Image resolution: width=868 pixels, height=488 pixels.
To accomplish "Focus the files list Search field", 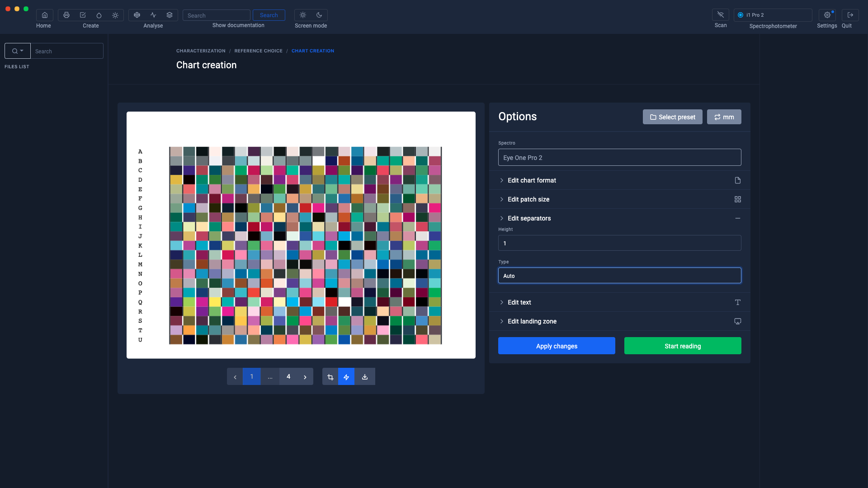I will tap(67, 51).
